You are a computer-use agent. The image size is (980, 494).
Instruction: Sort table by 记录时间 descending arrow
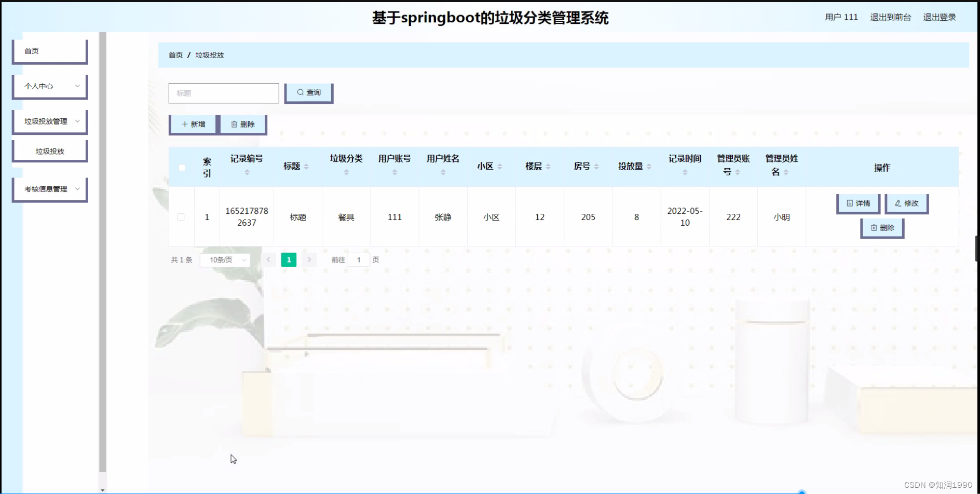(x=685, y=173)
